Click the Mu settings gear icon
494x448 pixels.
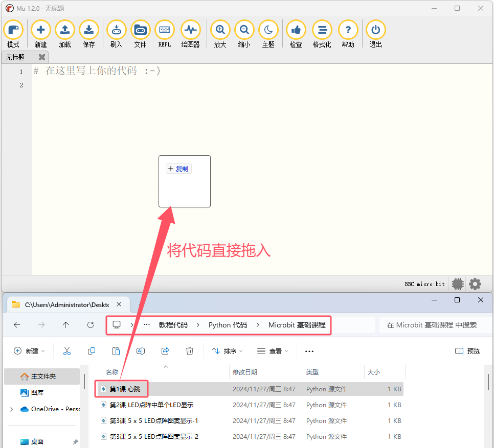coord(475,284)
